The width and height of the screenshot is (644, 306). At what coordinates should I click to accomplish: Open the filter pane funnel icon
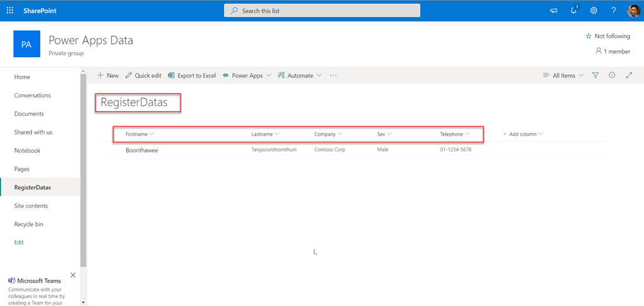coord(596,75)
